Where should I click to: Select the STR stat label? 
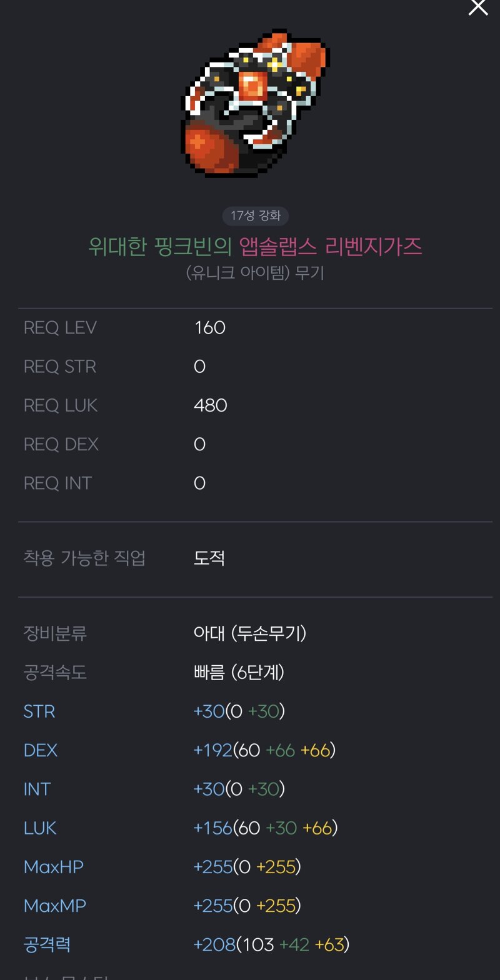pos(39,711)
